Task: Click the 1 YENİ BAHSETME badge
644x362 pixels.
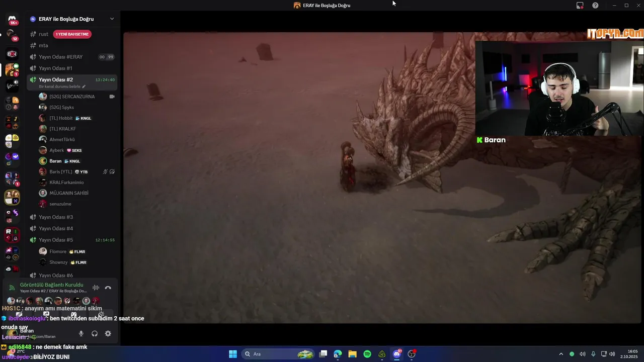Action: [x=72, y=34]
